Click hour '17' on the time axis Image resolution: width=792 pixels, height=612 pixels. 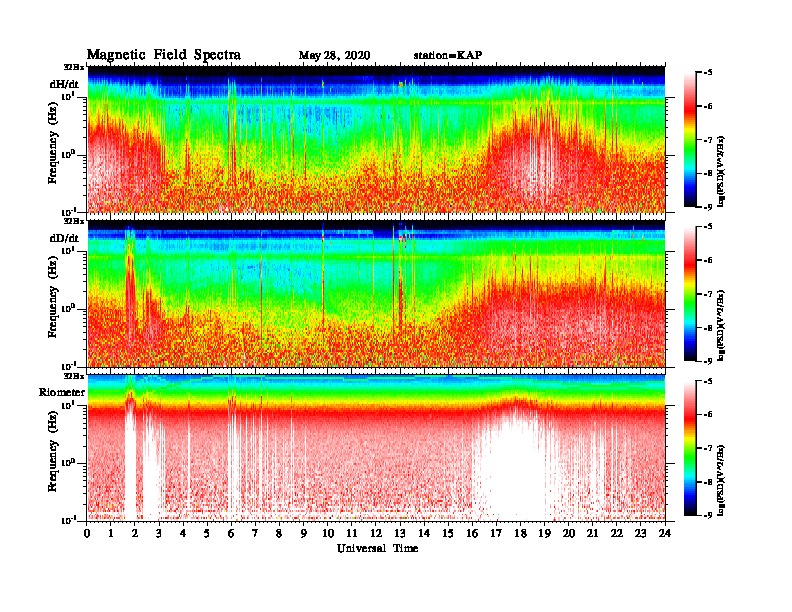coord(497,533)
